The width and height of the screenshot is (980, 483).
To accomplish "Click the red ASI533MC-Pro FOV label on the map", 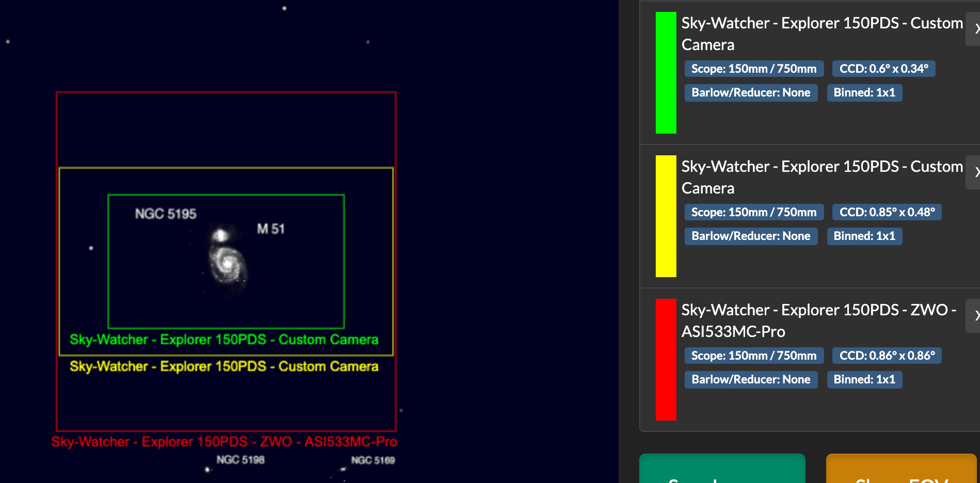I will [224, 442].
